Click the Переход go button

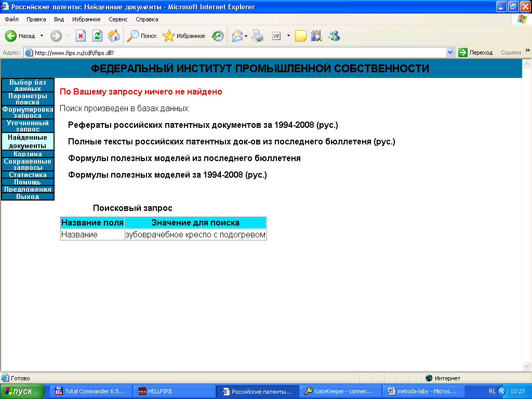click(x=476, y=52)
